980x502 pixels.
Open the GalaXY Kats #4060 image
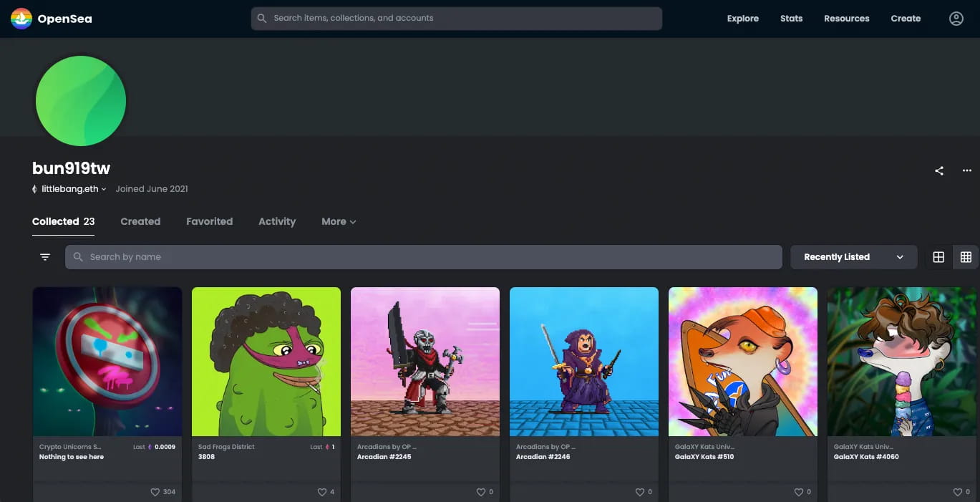point(902,362)
